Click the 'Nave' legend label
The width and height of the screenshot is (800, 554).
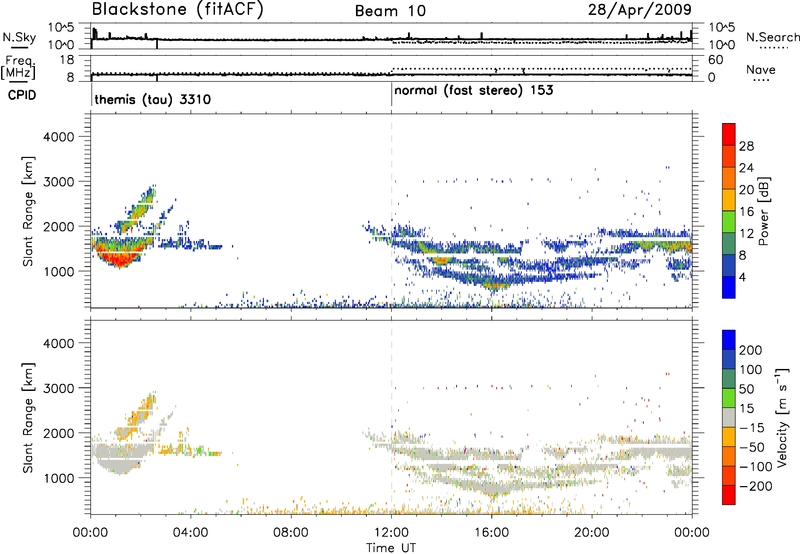point(761,70)
